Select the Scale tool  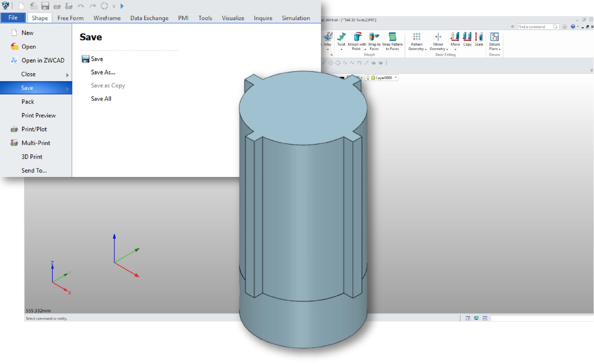(479, 38)
